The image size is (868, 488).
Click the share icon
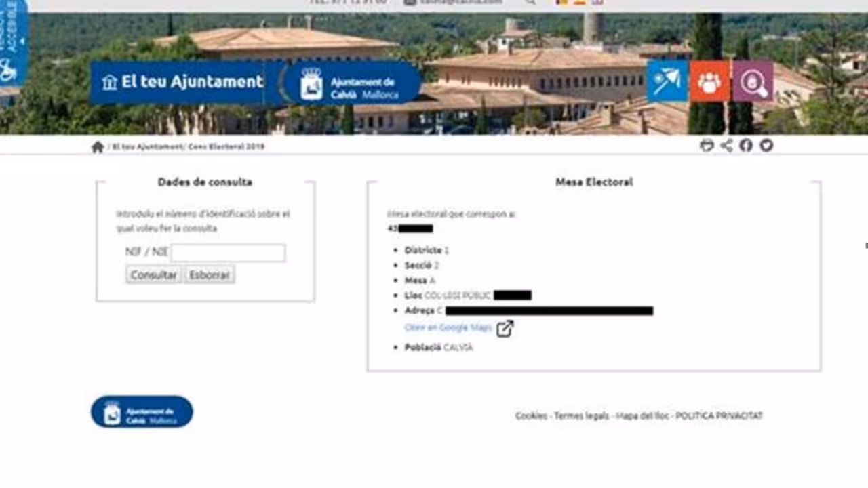click(x=726, y=145)
